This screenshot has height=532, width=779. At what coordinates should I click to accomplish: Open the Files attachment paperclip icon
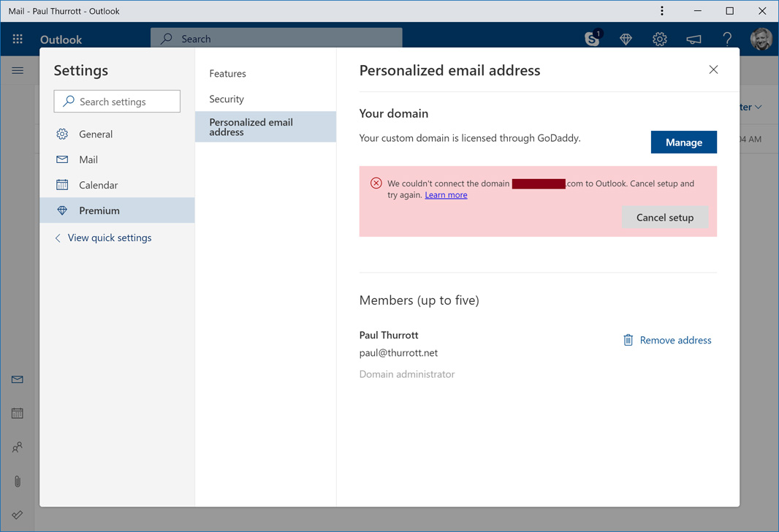coord(18,481)
